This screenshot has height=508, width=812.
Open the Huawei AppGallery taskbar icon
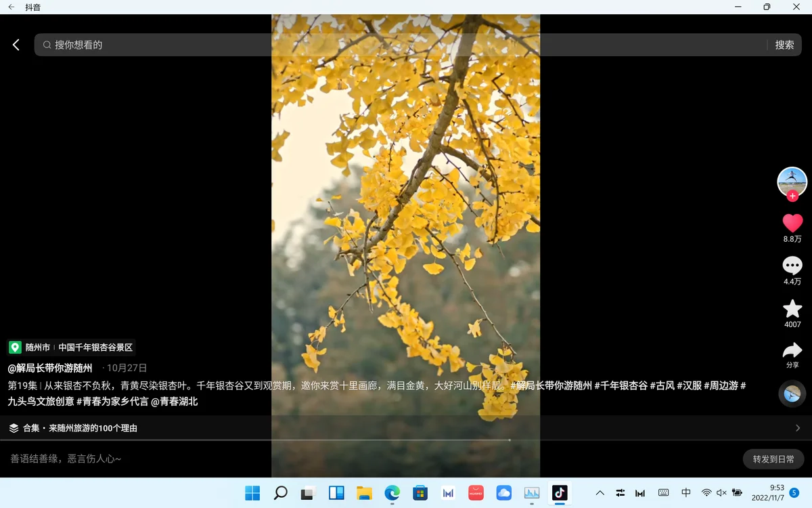(476, 493)
